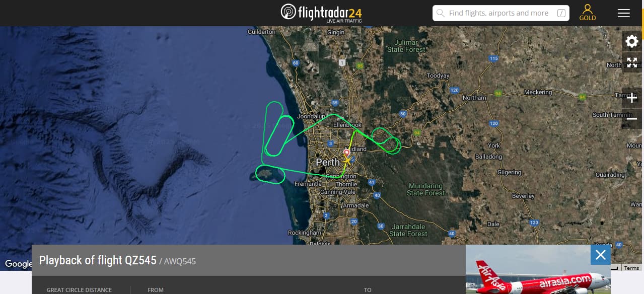
Task: Click the Flightradar24 logo
Action: 321,13
